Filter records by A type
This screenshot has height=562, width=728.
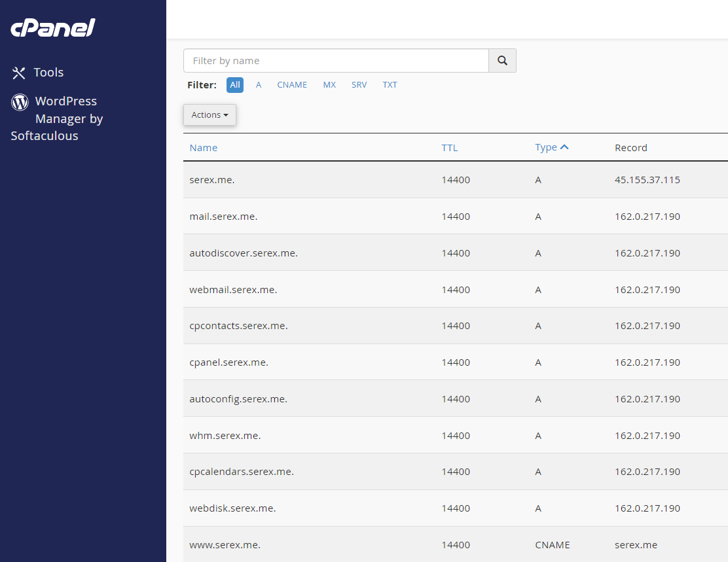(x=259, y=85)
